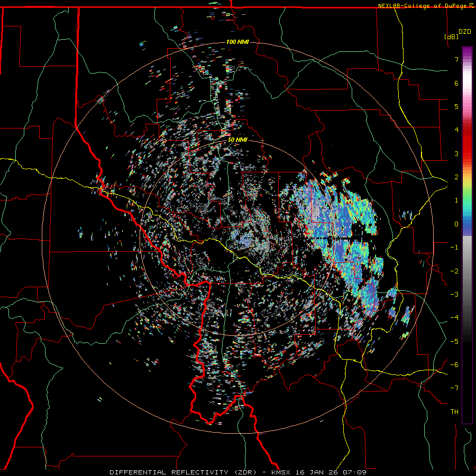Click the 7 value on color scale

click(x=456, y=59)
